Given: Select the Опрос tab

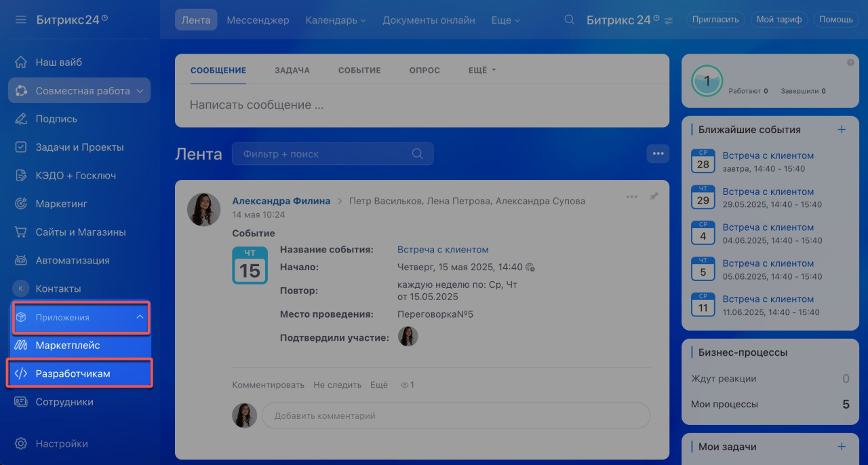Looking at the screenshot, I should (x=425, y=70).
